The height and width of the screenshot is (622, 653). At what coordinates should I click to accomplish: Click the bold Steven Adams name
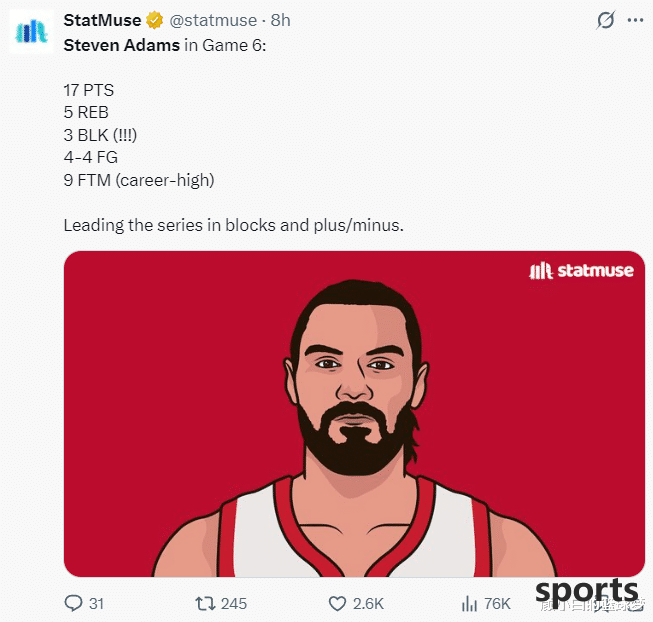122,45
